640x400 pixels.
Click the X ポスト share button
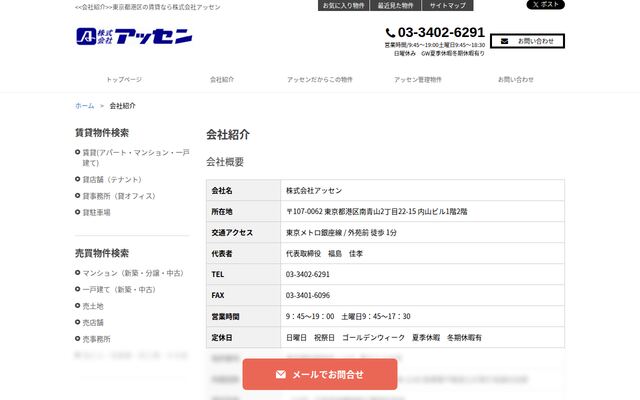tap(546, 4)
